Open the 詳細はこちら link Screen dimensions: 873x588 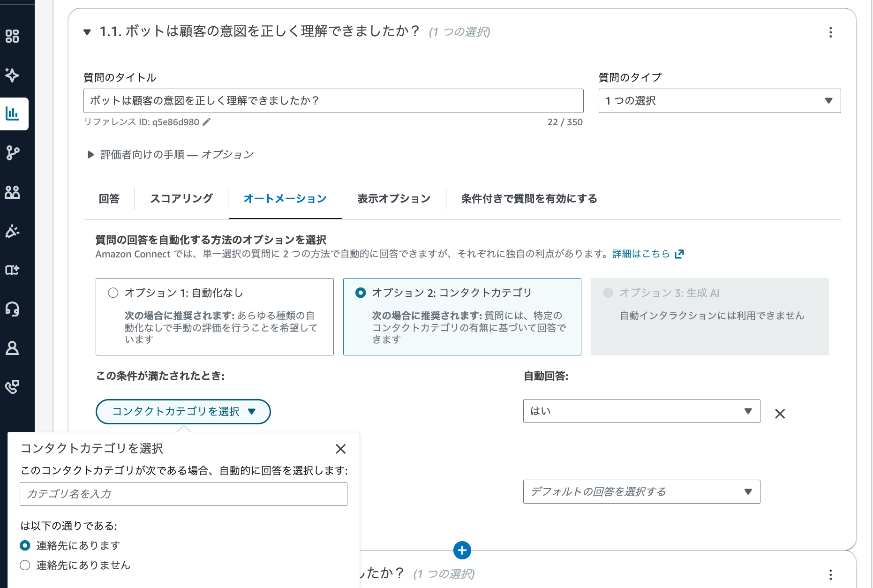tap(641, 254)
